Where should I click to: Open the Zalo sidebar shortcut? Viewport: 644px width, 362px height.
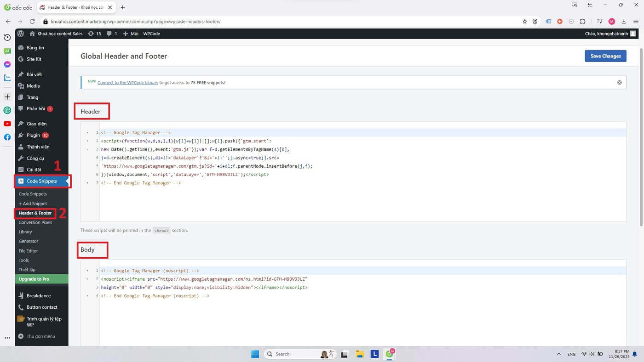point(7,78)
